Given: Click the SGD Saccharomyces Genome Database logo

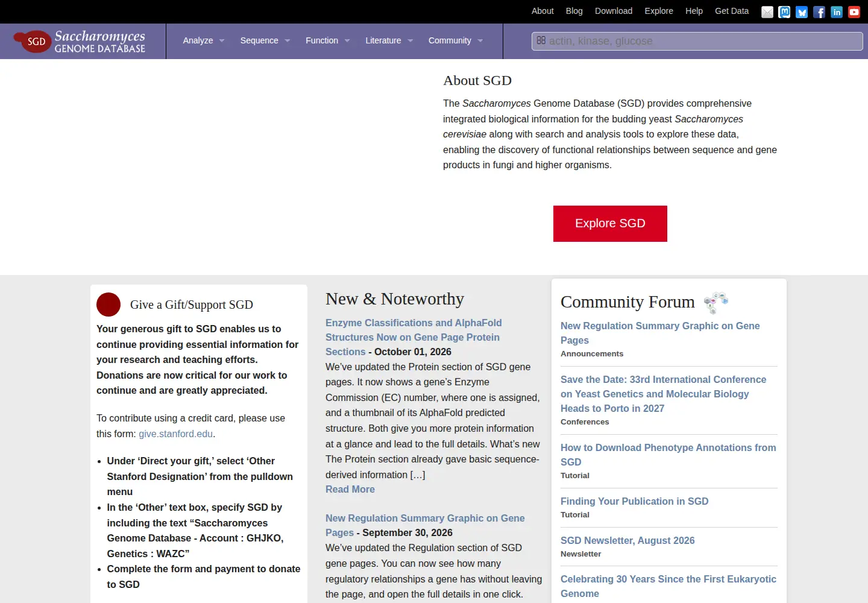Looking at the screenshot, I should pos(80,41).
